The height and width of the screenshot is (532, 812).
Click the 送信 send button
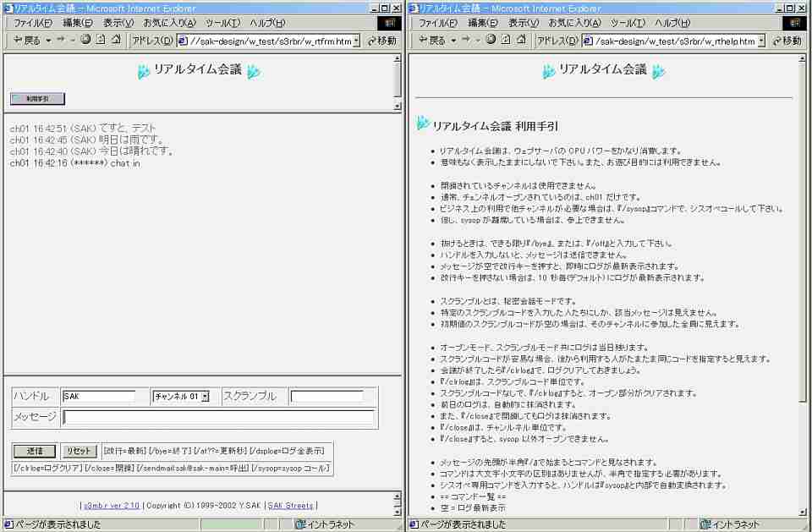[34, 451]
